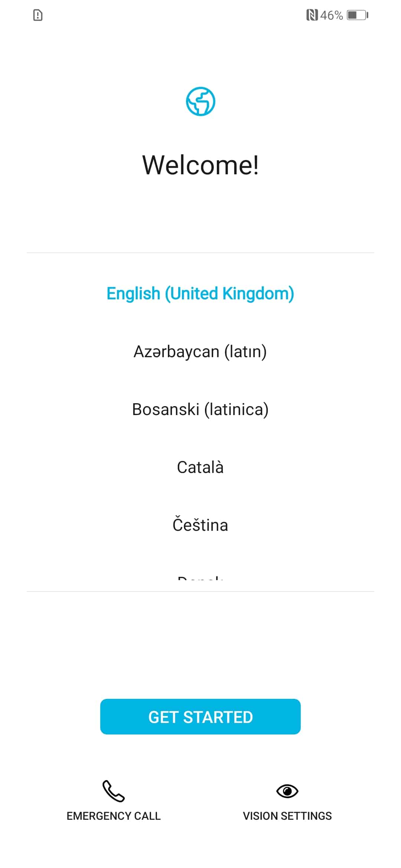Tap the emergency call phone icon

click(x=113, y=791)
